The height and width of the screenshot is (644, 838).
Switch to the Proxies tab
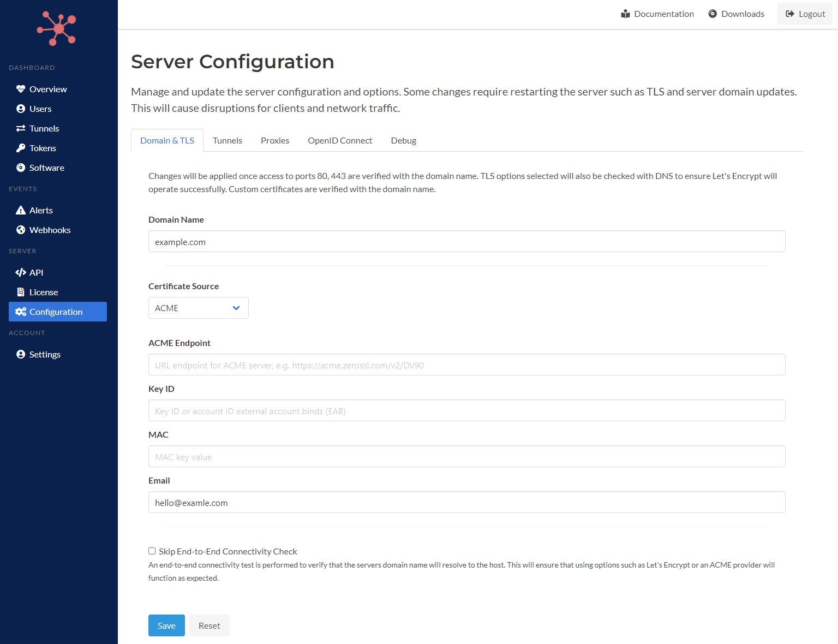[x=274, y=140]
